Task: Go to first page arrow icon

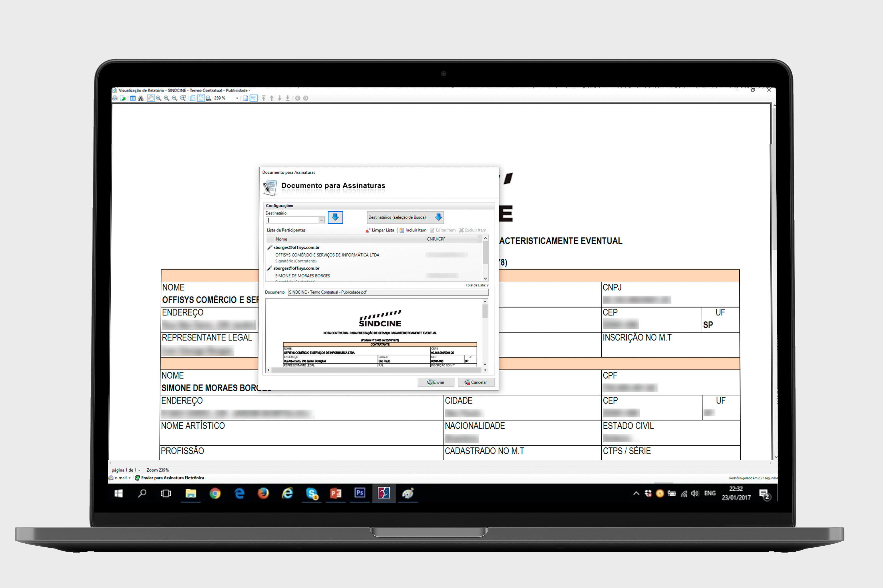Action: tap(264, 98)
